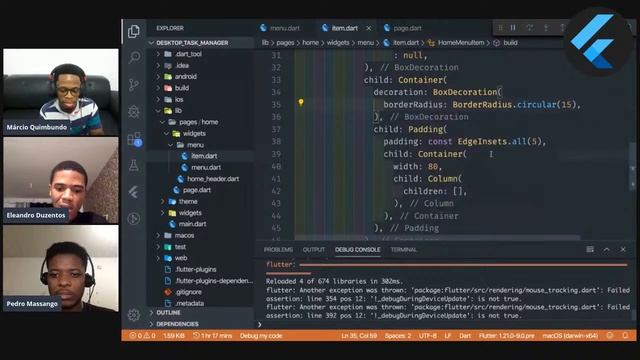Click the lightbulb quick-fix icon
The height and width of the screenshot is (360, 640).
301,102
